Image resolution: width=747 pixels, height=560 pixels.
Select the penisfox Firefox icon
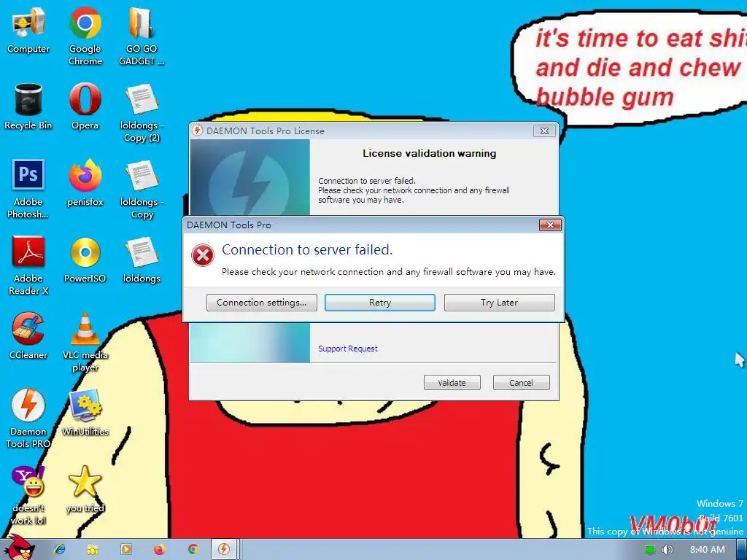85,183
